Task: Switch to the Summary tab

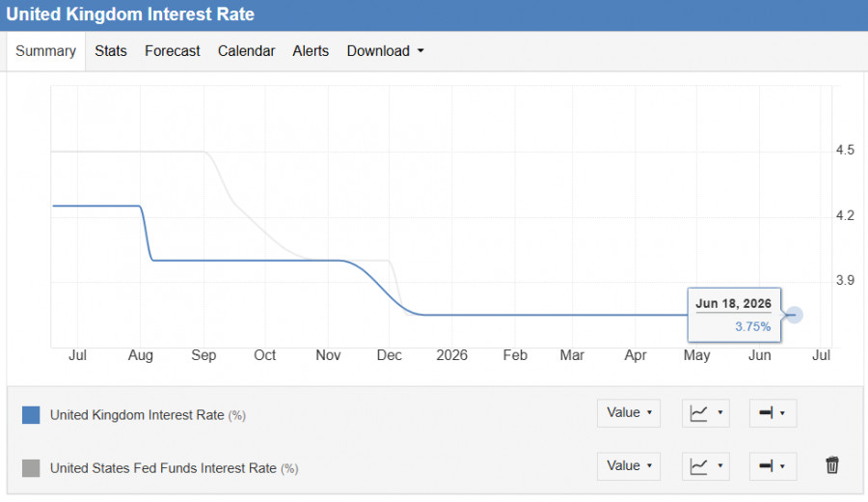Action: coord(46,51)
